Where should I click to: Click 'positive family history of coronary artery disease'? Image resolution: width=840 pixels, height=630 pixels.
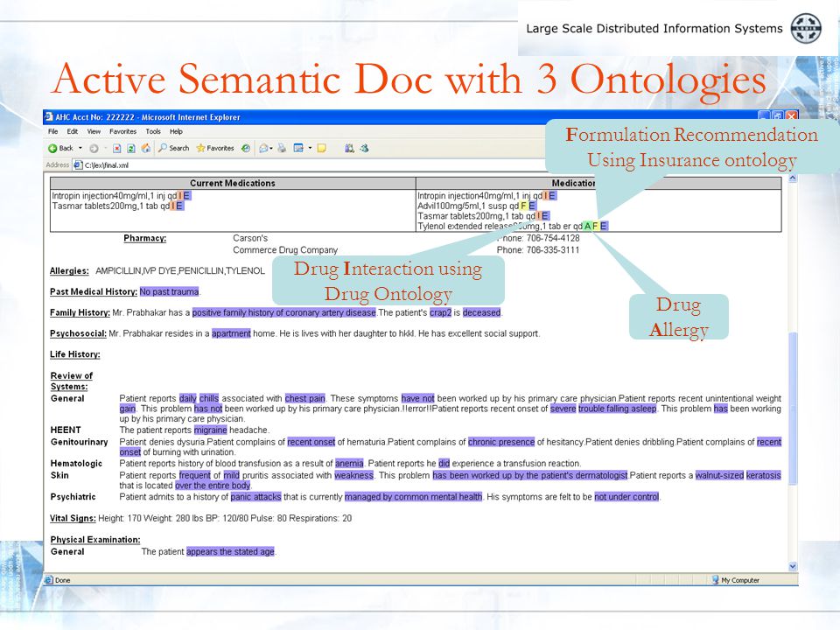click(x=283, y=312)
